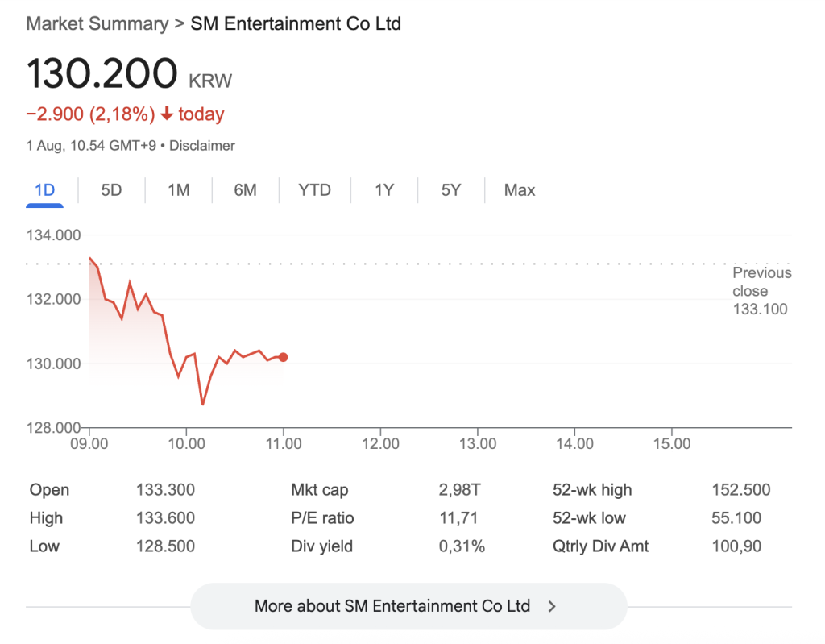The image size is (825, 644).
Task: Switch to the 1Y tab
Action: pos(384,190)
